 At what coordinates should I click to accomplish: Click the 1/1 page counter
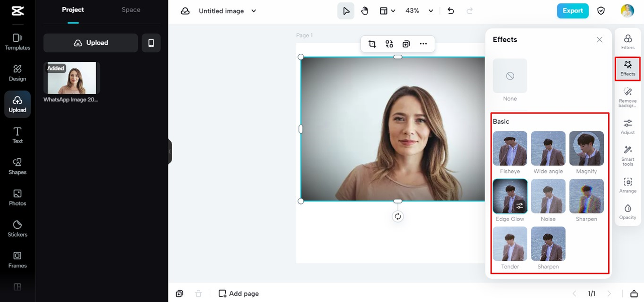[x=592, y=293]
